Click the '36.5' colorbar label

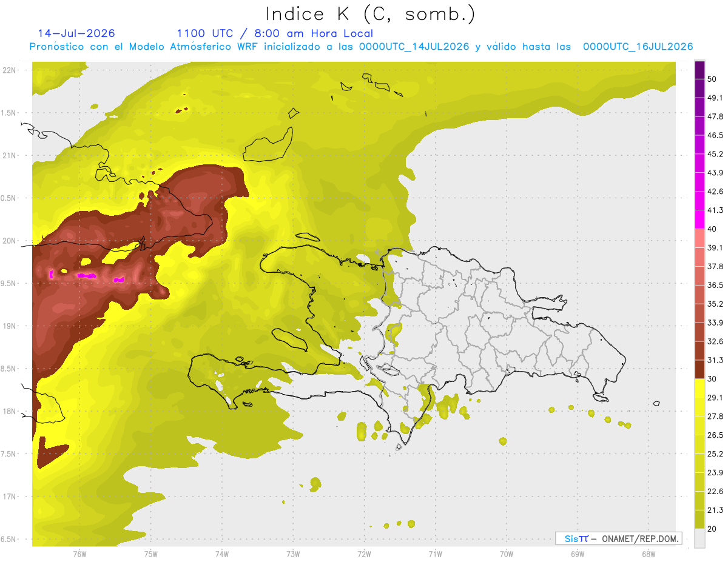(715, 285)
